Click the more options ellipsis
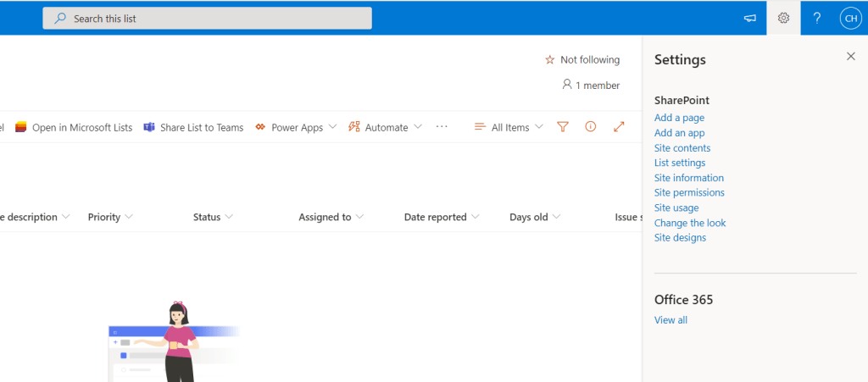The height and width of the screenshot is (382, 868). click(x=442, y=127)
